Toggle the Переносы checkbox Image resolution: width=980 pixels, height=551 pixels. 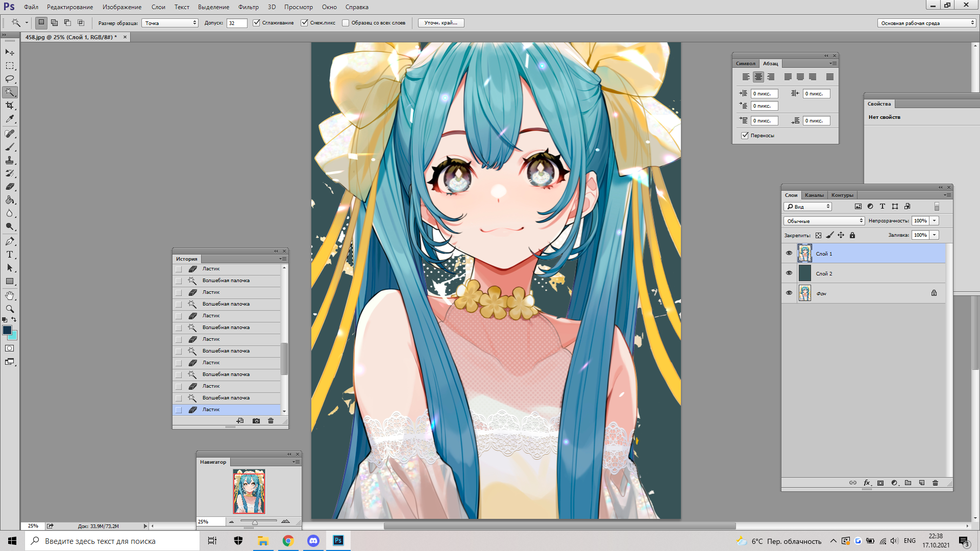coord(745,136)
